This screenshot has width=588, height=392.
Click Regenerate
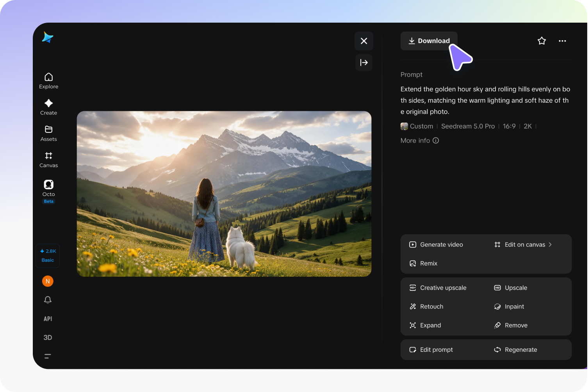[x=515, y=350]
